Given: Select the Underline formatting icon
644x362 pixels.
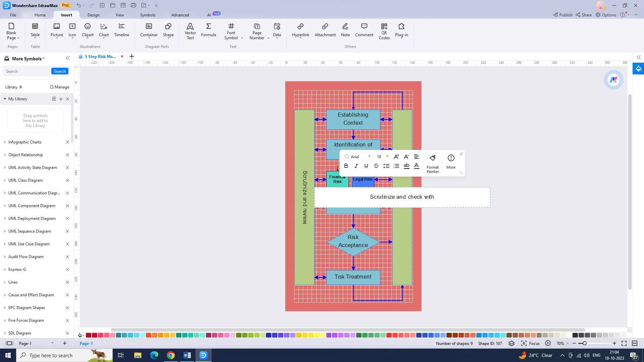Looking at the screenshot, I should (366, 166).
